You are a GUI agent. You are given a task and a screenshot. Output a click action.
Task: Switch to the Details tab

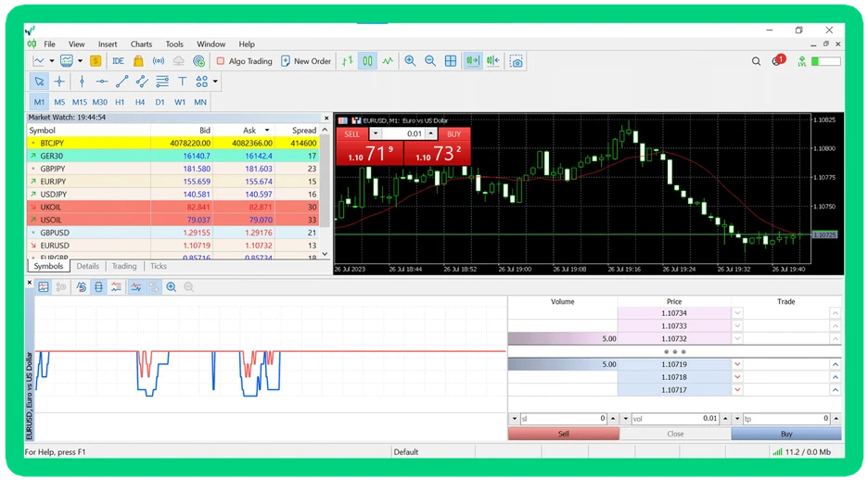pos(87,267)
